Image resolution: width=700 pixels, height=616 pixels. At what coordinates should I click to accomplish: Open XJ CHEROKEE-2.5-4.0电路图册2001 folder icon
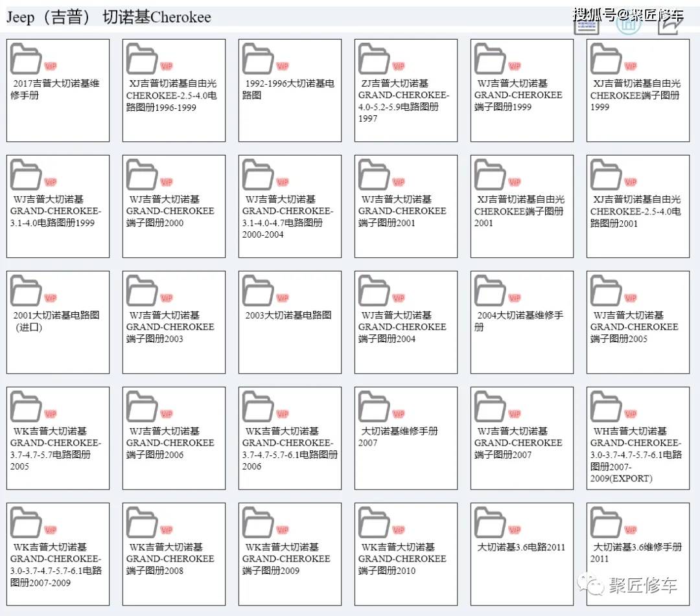coord(606,174)
